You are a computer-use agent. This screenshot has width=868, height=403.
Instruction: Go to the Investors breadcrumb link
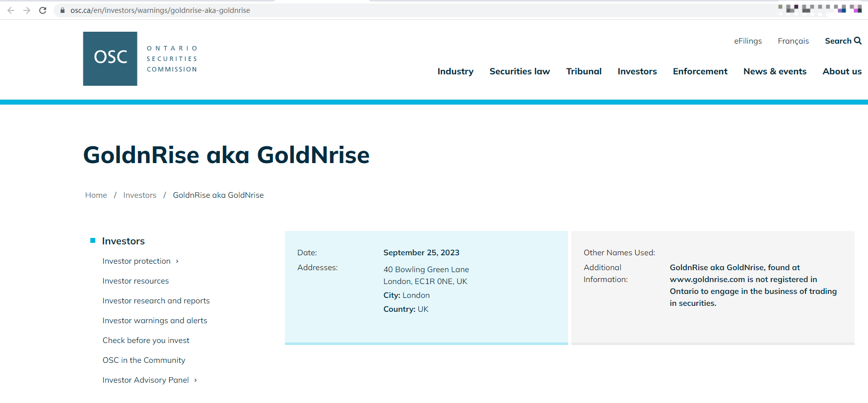pos(139,195)
